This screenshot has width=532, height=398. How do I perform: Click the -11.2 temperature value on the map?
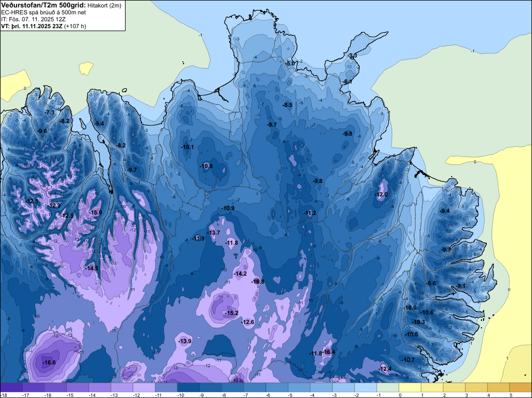pos(310,213)
